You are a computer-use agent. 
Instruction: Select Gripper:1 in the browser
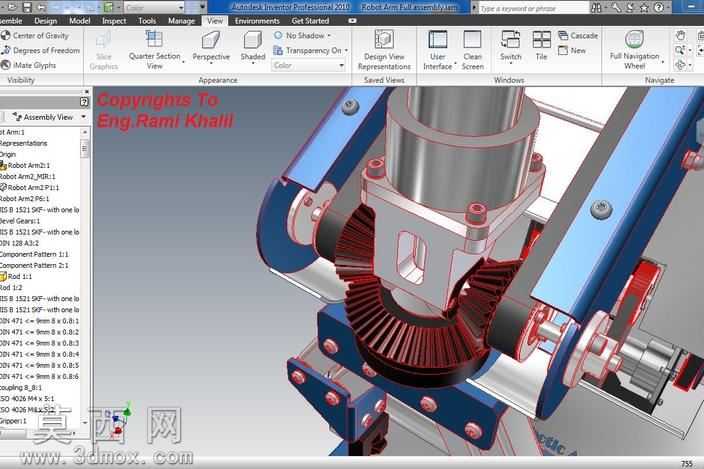(x=13, y=421)
